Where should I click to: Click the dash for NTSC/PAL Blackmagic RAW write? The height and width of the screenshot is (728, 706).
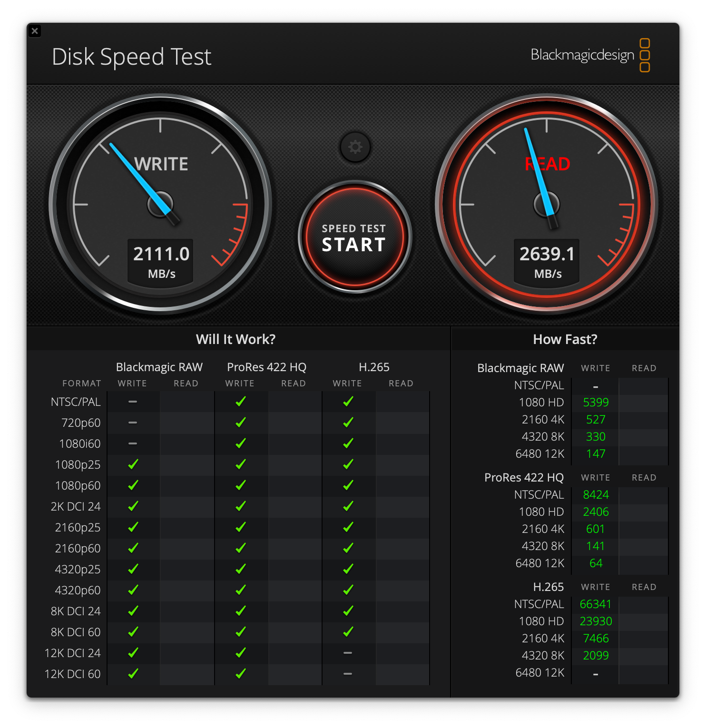132,402
